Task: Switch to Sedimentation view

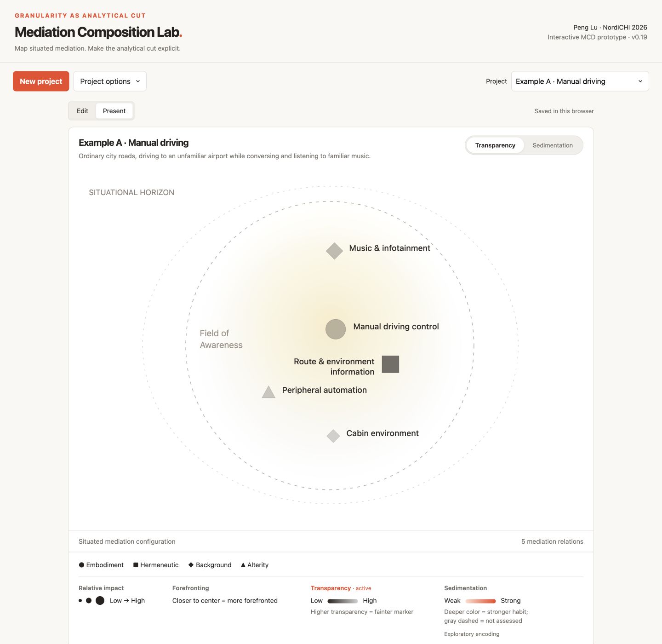Action: [x=553, y=145]
